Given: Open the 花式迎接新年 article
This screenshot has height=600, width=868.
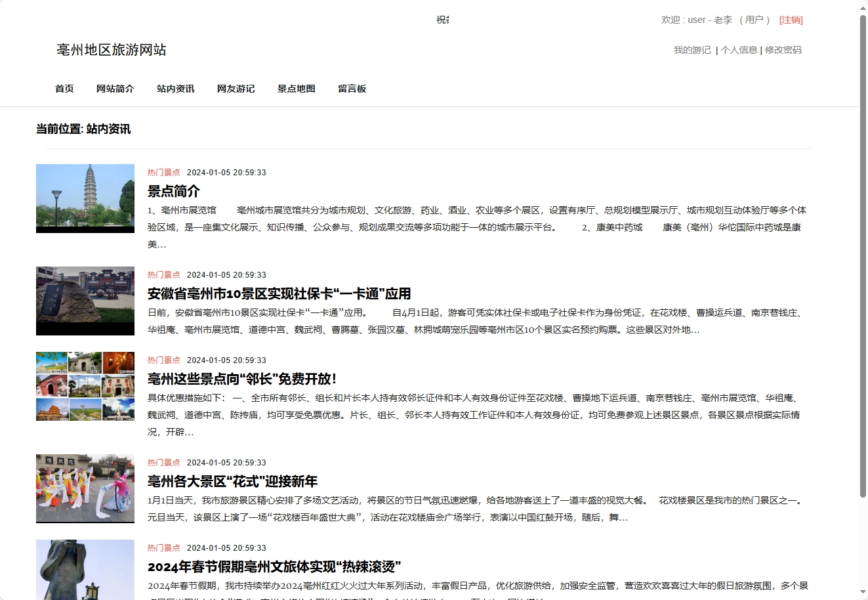Looking at the screenshot, I should point(232,481).
